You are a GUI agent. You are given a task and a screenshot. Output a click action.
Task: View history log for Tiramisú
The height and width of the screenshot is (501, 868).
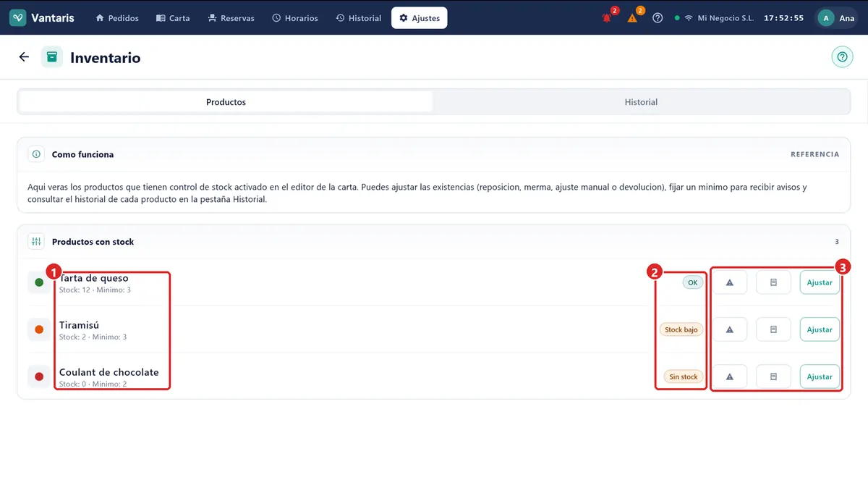(x=773, y=329)
